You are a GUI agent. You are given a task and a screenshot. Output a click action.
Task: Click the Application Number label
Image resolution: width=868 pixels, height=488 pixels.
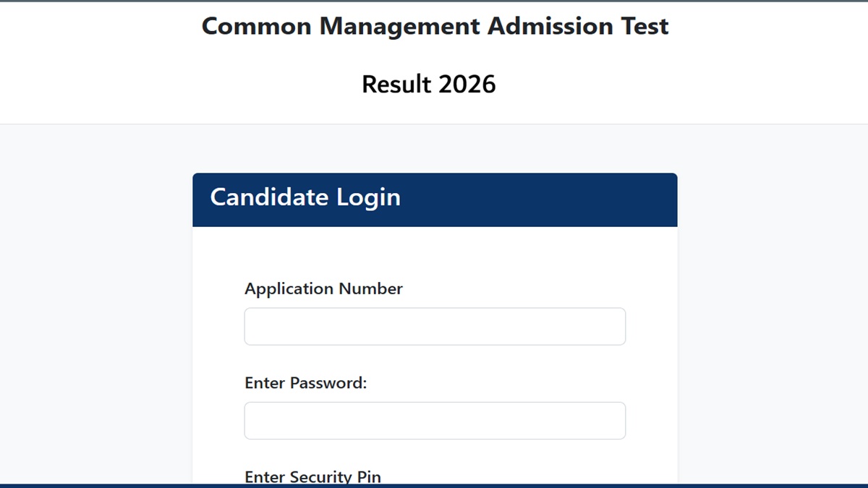click(323, 288)
